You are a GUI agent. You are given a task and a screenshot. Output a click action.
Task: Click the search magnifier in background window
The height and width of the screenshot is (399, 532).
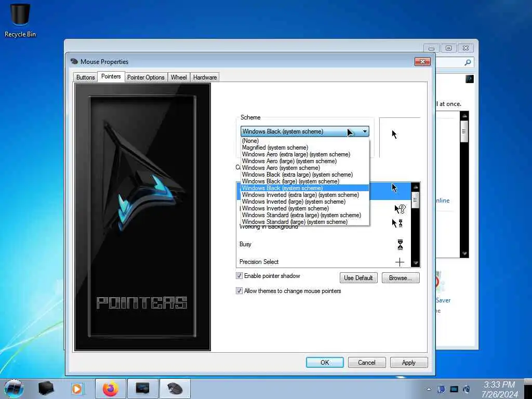click(468, 62)
